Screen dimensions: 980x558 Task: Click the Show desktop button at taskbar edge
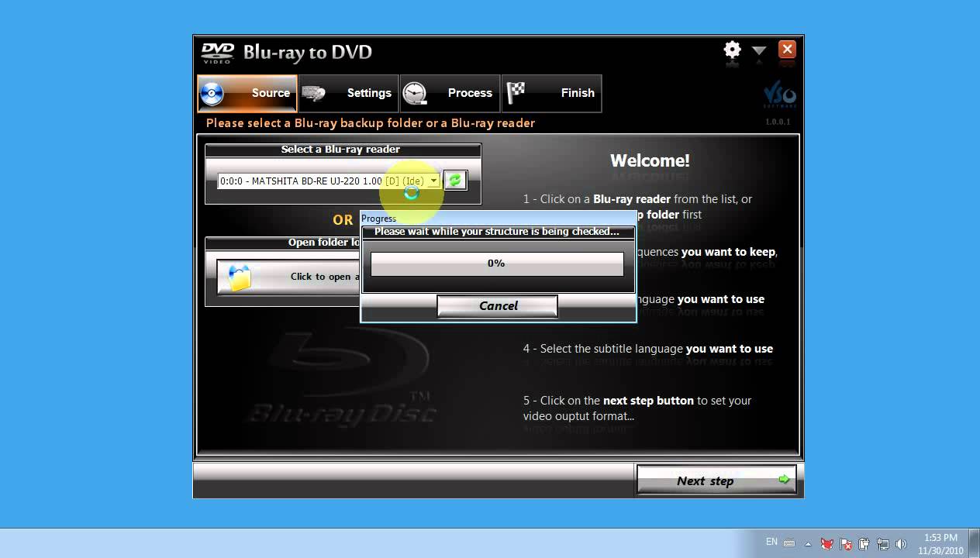coord(975,543)
